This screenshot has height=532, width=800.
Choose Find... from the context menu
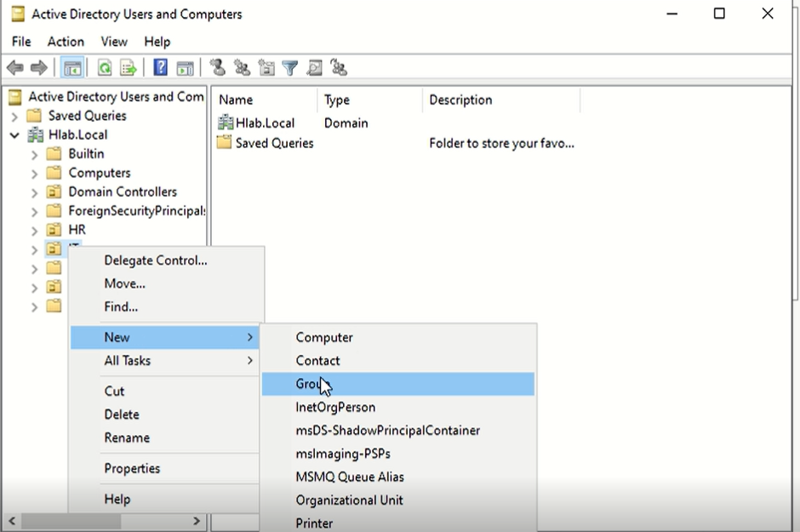[x=166, y=306]
